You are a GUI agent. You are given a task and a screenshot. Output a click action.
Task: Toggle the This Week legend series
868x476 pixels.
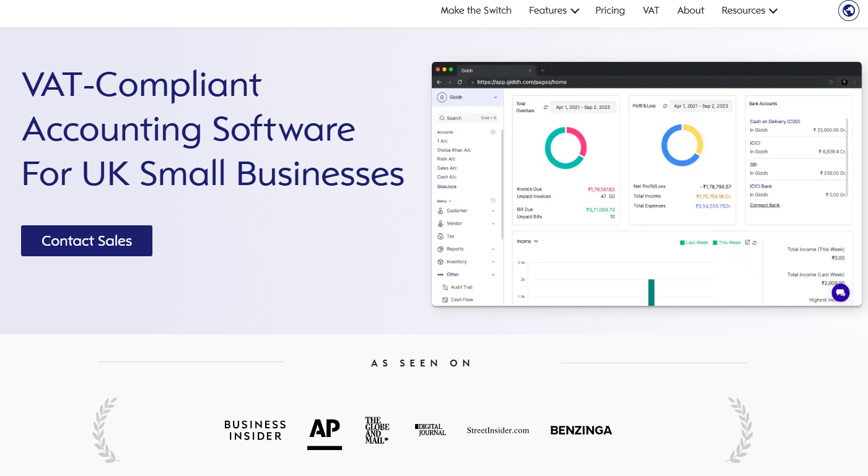[x=727, y=243]
